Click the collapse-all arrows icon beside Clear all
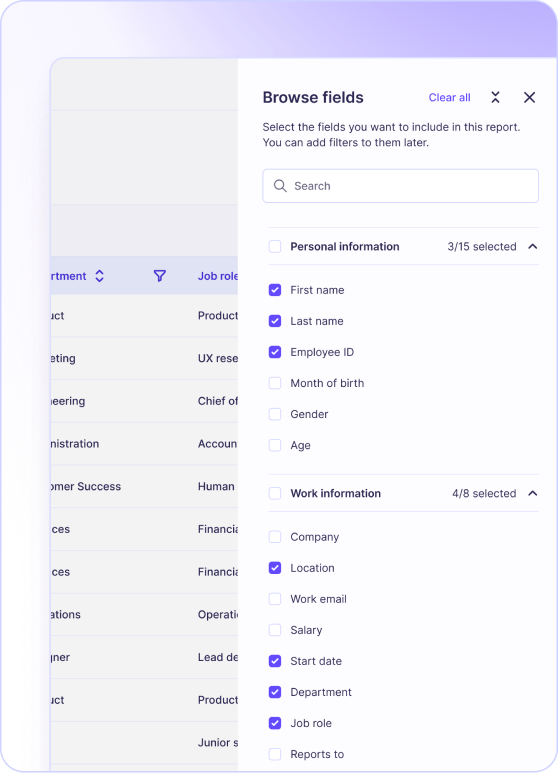This screenshot has width=559, height=773. click(x=495, y=98)
